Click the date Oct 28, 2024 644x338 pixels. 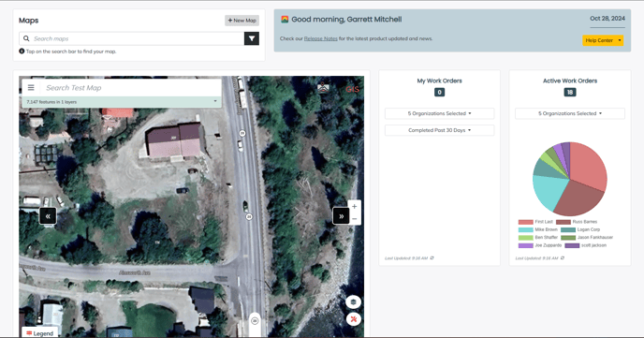pyautogui.click(x=607, y=19)
